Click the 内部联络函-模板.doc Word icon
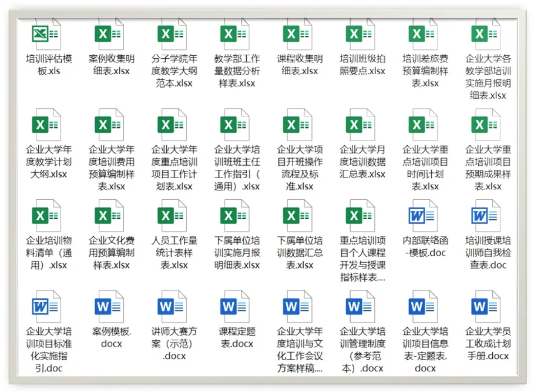The image size is (534, 392). (423, 216)
